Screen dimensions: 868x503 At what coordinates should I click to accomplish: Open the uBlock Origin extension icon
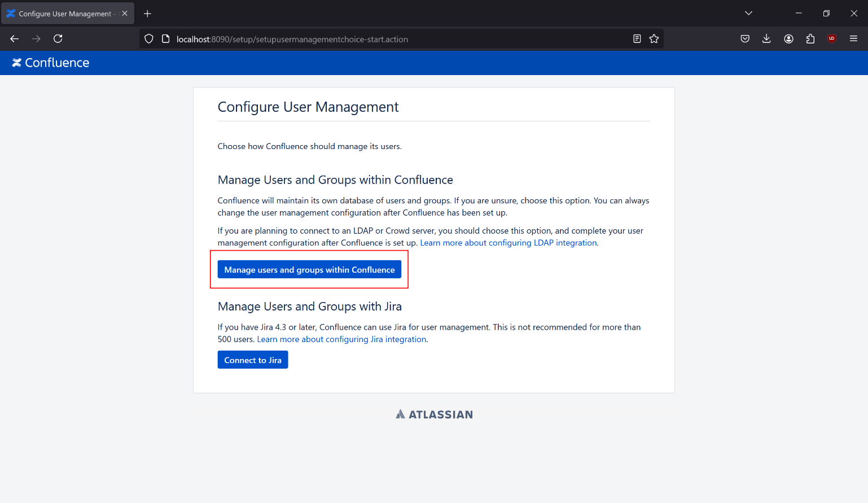[832, 39]
